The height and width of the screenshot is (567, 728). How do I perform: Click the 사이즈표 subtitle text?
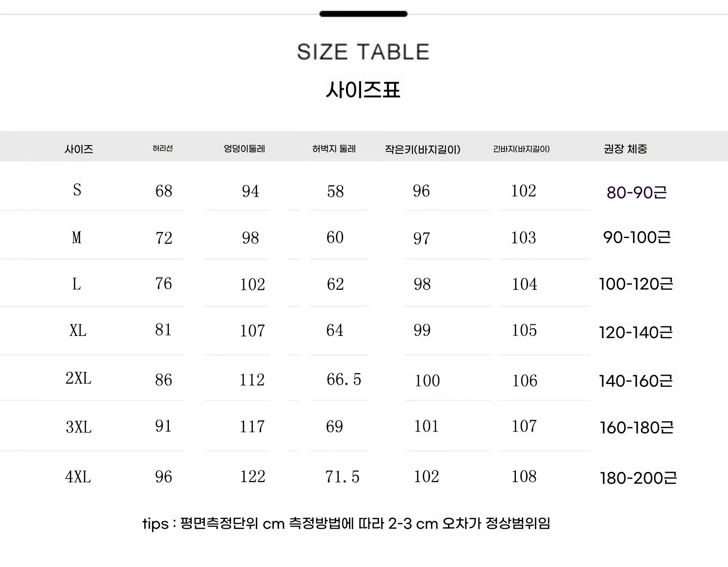(x=363, y=90)
